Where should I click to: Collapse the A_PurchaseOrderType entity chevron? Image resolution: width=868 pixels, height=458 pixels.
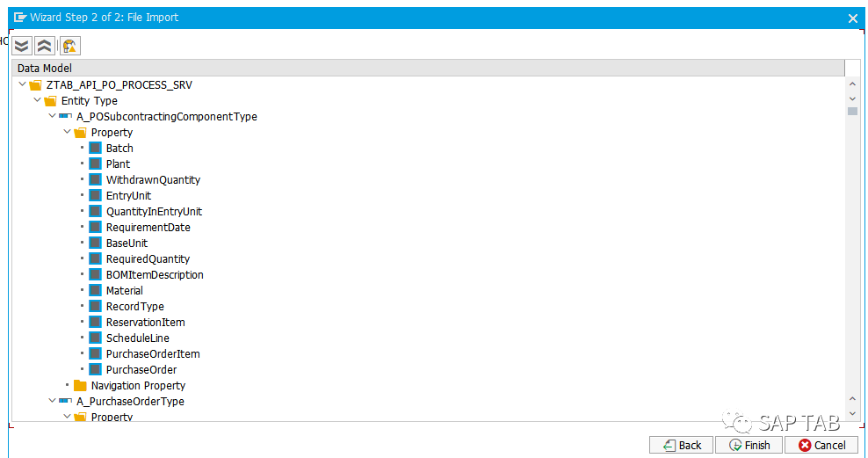point(52,400)
